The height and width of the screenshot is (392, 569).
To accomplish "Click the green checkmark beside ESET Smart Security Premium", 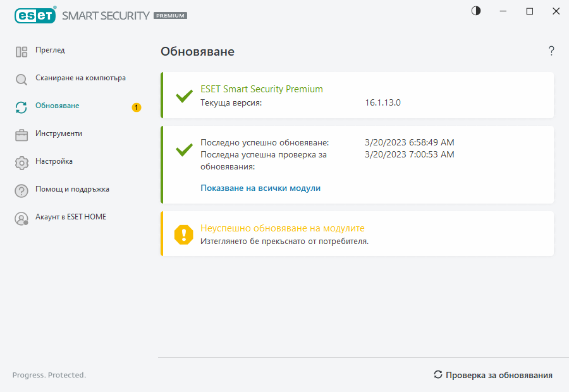I will [183, 96].
